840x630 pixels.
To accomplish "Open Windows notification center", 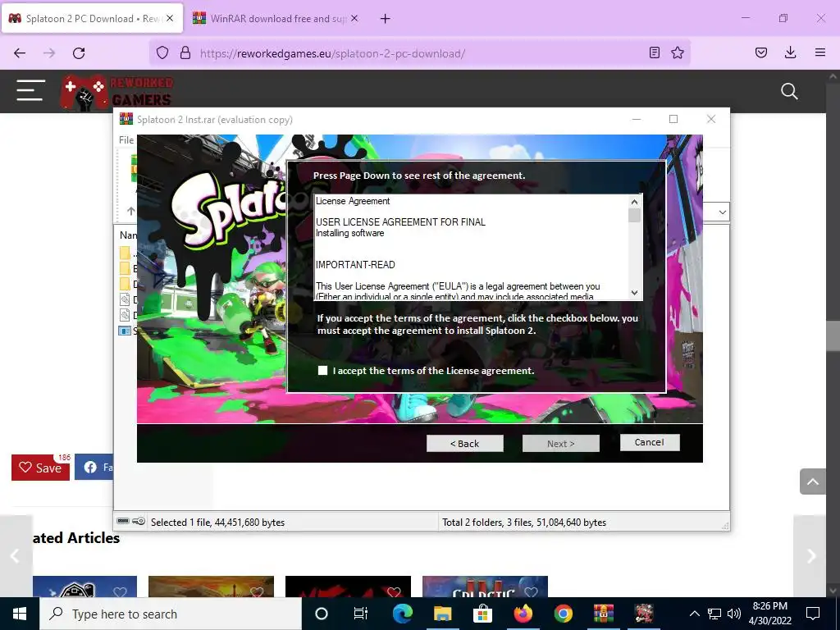I will coord(813,614).
